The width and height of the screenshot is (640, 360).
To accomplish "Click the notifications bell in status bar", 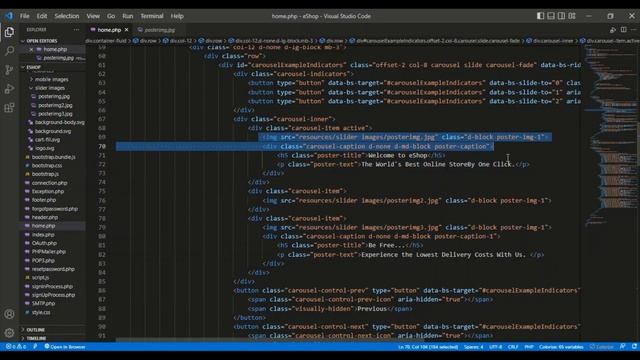I will 634,347.
